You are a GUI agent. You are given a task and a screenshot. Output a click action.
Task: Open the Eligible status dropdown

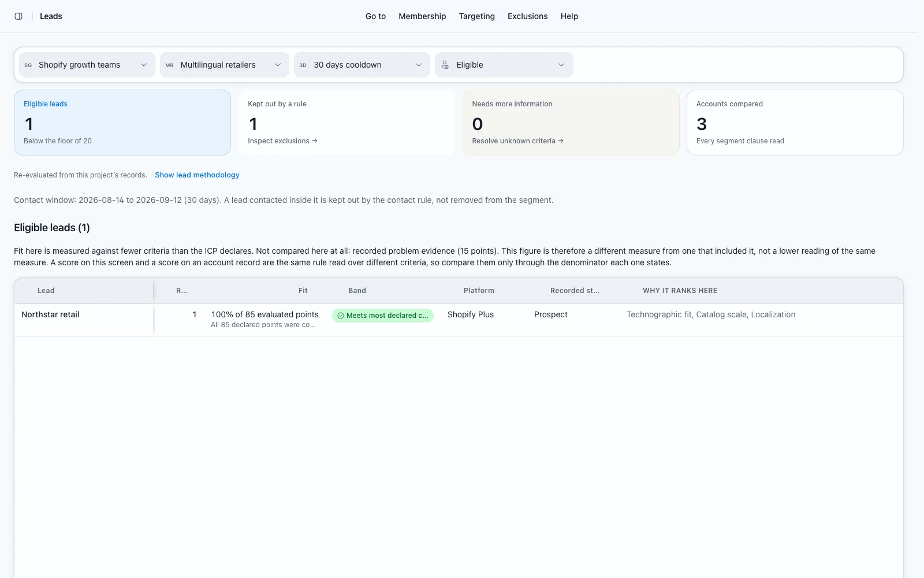click(504, 65)
